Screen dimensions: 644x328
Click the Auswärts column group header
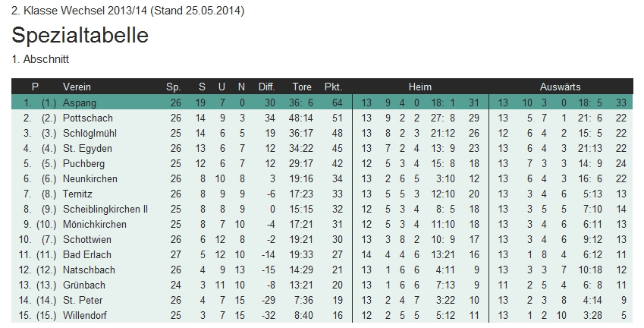coord(560,87)
